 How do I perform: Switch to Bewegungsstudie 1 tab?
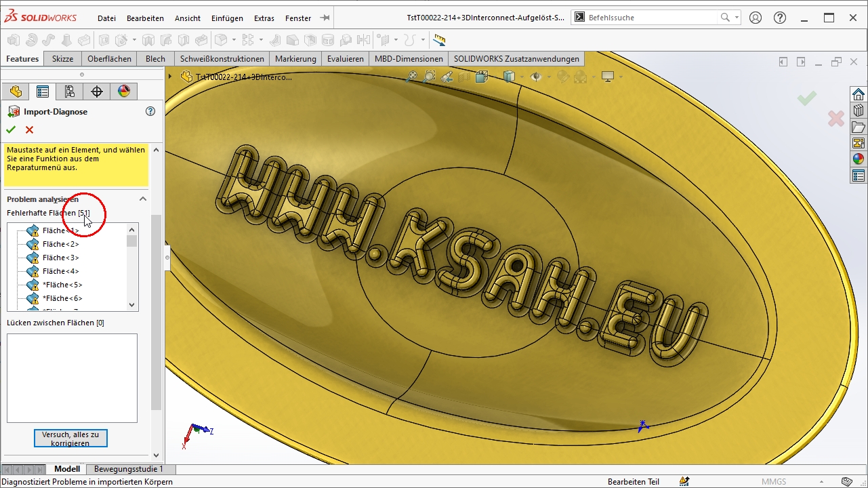pos(129,469)
